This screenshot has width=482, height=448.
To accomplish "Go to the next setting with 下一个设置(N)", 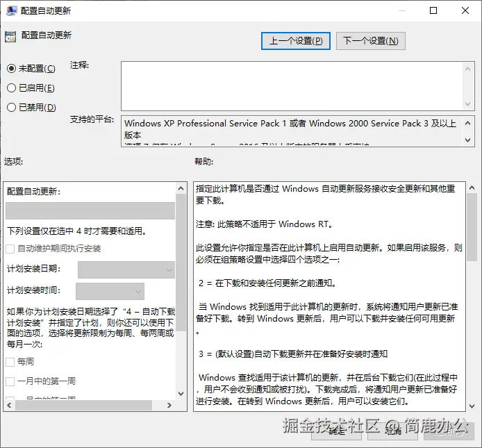I will [371, 41].
